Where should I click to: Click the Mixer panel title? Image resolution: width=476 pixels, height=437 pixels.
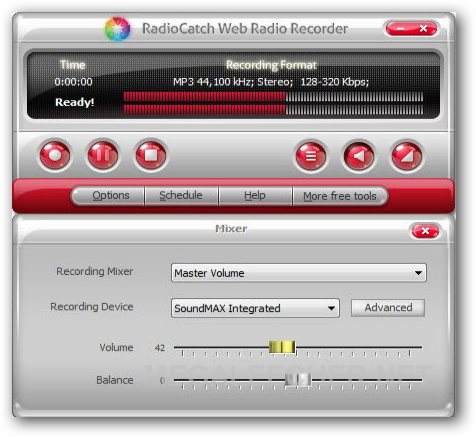pyautogui.click(x=231, y=229)
